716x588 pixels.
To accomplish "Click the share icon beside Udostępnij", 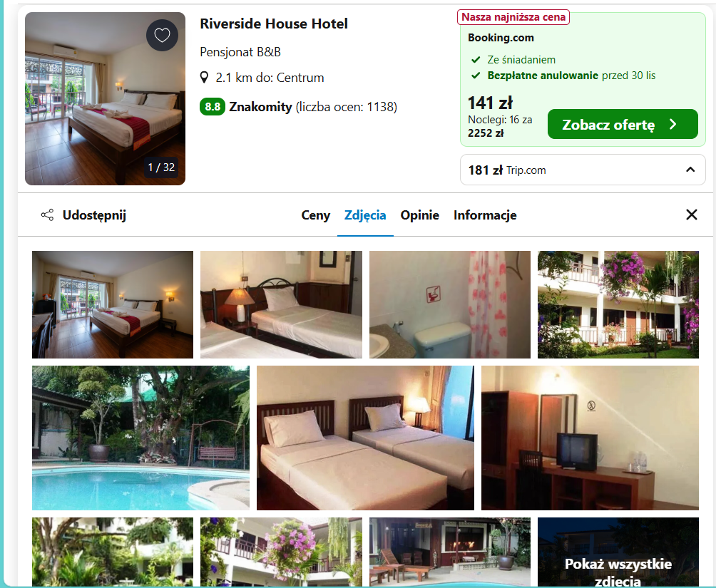I will click(x=47, y=215).
